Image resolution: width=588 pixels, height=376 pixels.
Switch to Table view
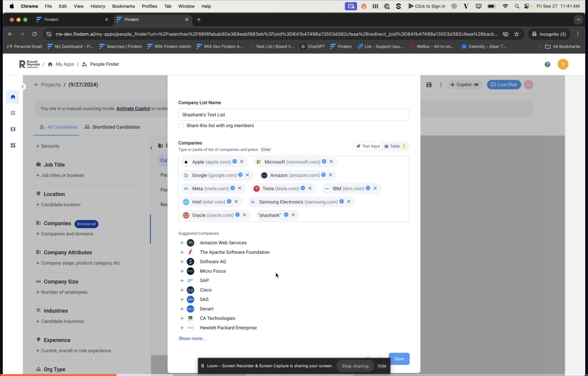tap(395, 146)
